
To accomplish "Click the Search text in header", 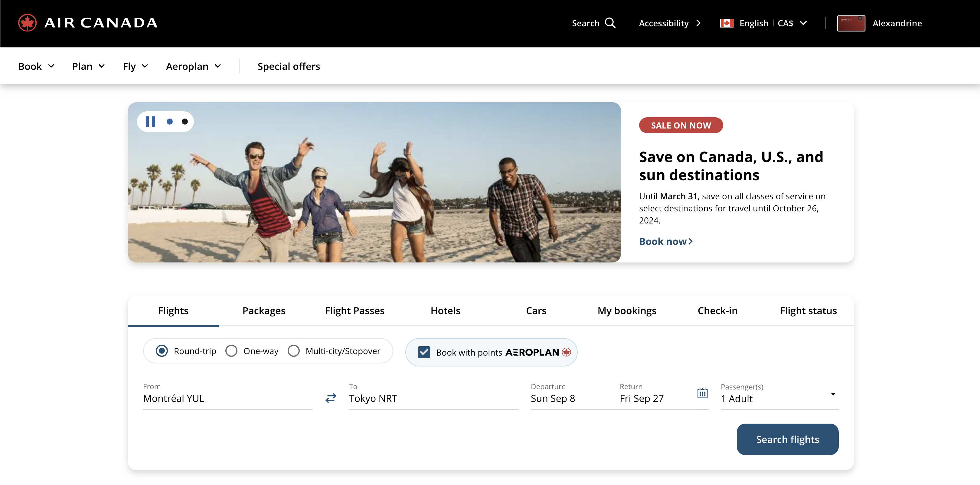I will click(586, 23).
